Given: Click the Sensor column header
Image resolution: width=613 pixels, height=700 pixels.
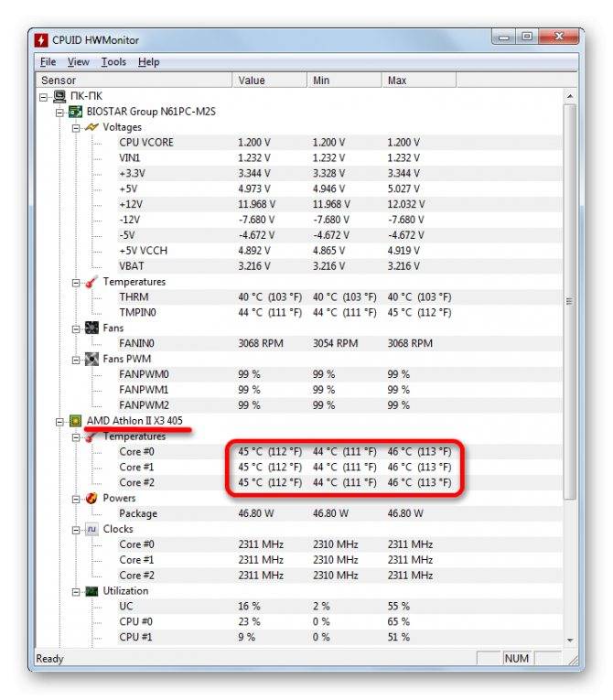Looking at the screenshot, I should tap(134, 81).
